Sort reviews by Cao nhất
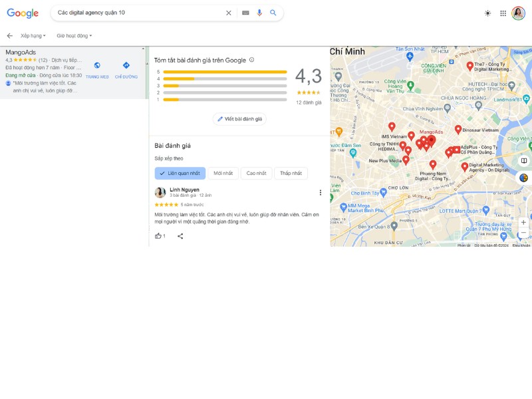This screenshot has height=399, width=532. tap(256, 173)
